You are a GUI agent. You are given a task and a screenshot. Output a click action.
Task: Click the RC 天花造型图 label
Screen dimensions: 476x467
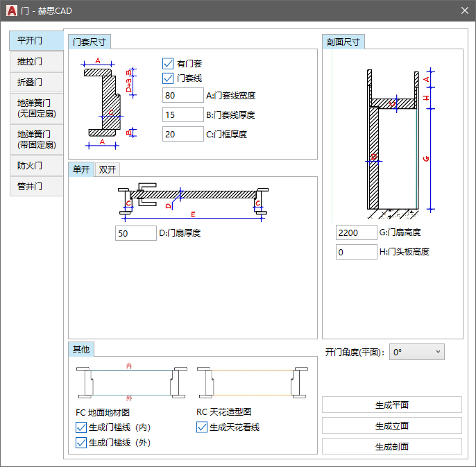pyautogui.click(x=223, y=412)
